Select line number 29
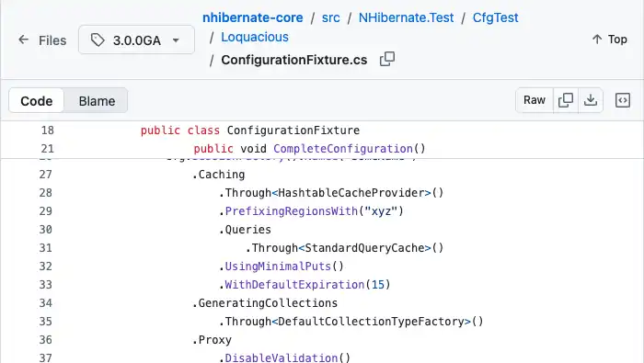The height and width of the screenshot is (363, 644). pos(46,211)
